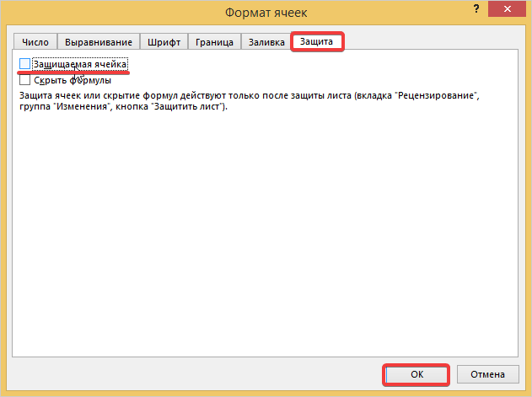Click the Формат ячеек title bar text
The width and height of the screenshot is (532, 397).
266,12
